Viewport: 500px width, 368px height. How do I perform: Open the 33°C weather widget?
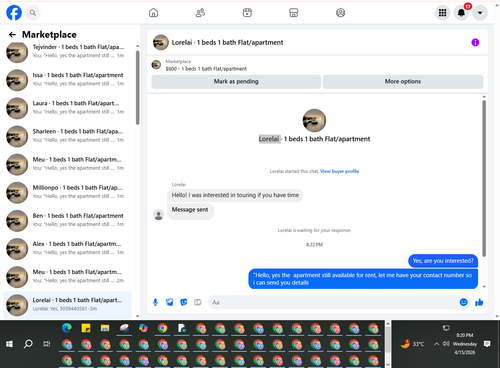(412, 344)
